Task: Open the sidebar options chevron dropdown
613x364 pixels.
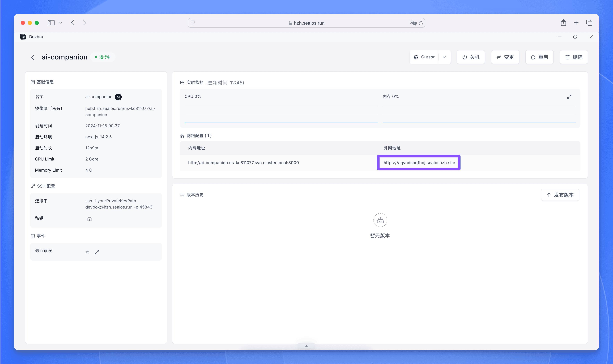Action: 61,23
